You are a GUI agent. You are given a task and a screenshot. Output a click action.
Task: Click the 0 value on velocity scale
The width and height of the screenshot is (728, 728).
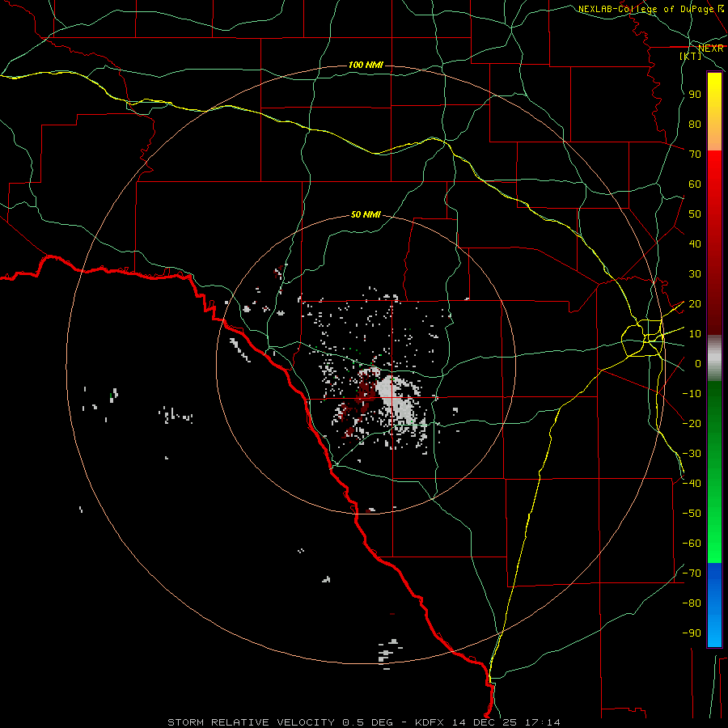coord(697,364)
